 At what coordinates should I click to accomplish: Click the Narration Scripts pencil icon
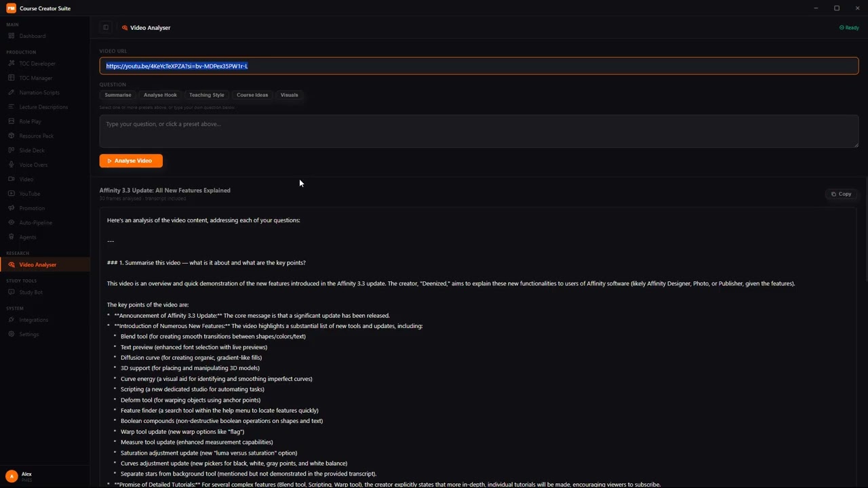point(12,92)
